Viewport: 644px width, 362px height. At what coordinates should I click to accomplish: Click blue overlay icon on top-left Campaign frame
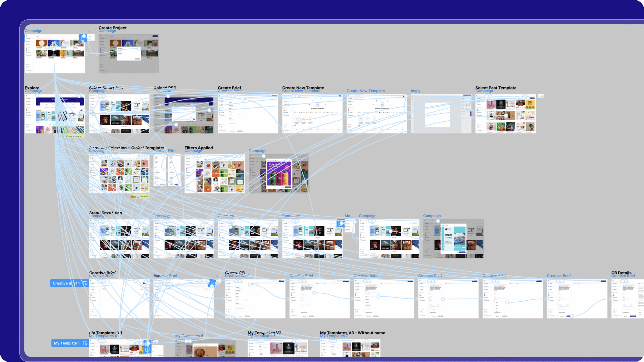pyautogui.click(x=83, y=38)
